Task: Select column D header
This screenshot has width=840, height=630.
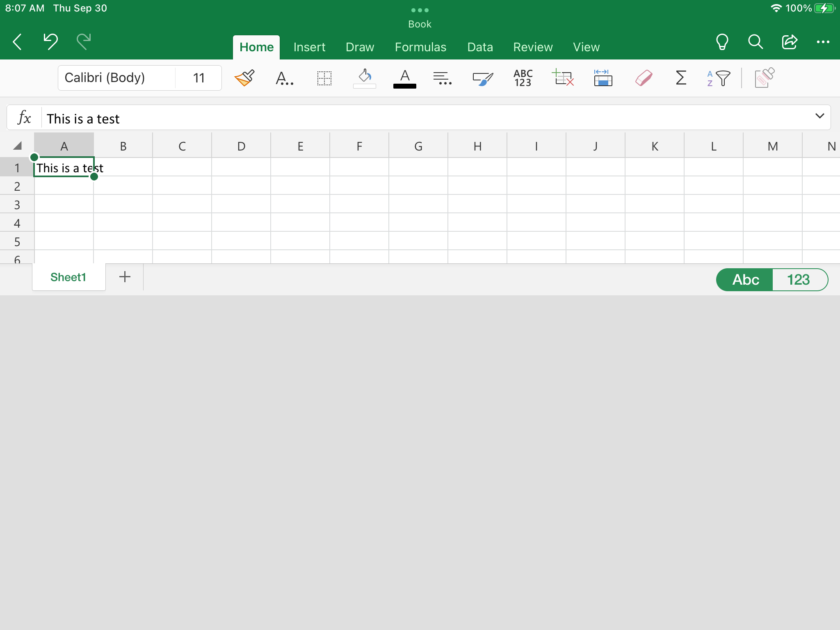Action: (241, 146)
